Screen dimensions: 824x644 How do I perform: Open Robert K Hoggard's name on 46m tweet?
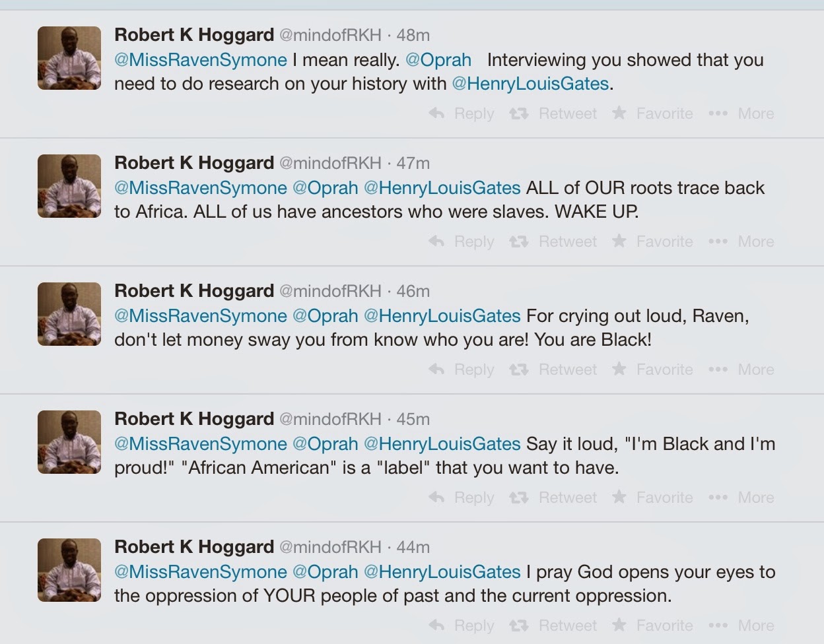click(x=194, y=291)
